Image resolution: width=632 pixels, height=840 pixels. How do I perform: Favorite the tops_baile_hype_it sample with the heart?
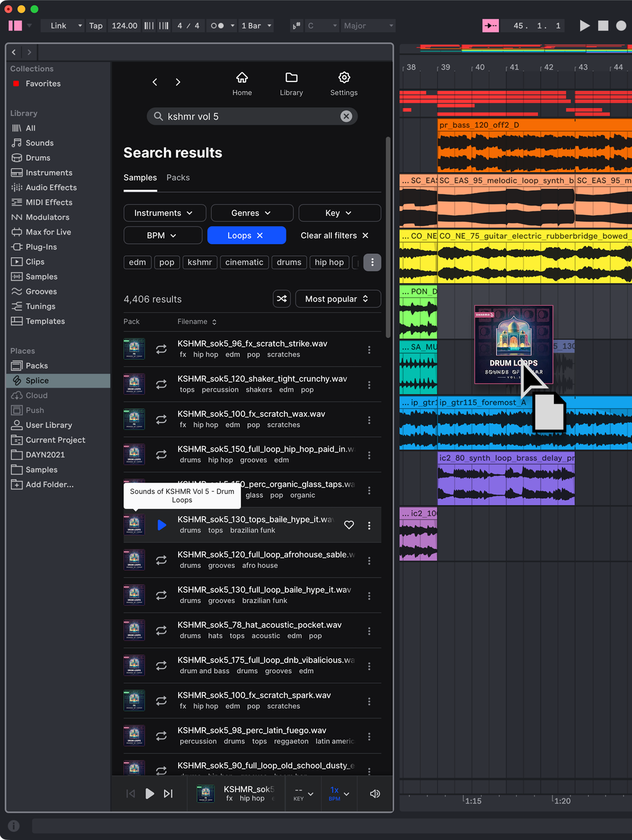(349, 525)
